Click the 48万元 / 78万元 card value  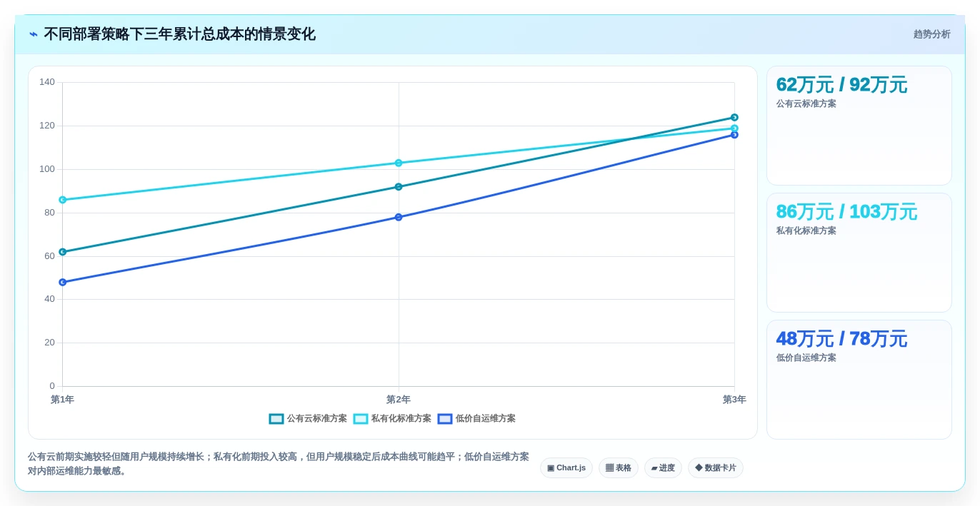pos(841,339)
